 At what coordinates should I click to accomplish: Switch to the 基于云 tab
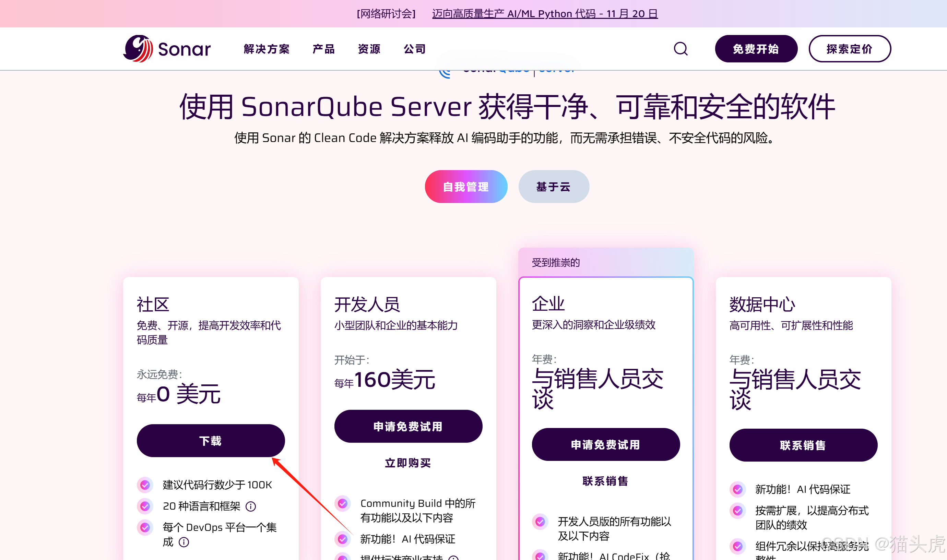tap(553, 187)
